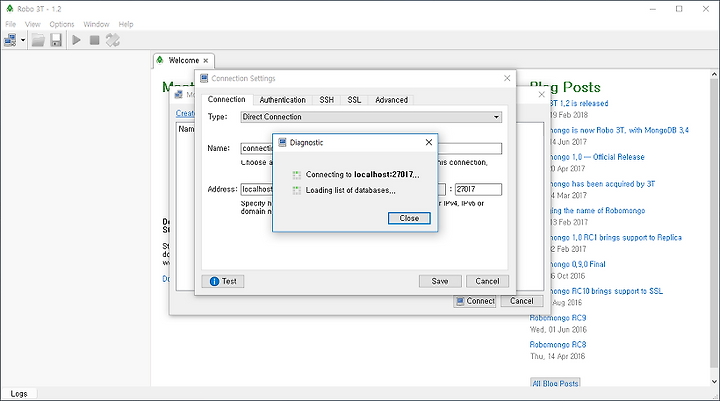Click the port 27017 input field
Viewport: 720px width, 401px height.
pos(478,189)
